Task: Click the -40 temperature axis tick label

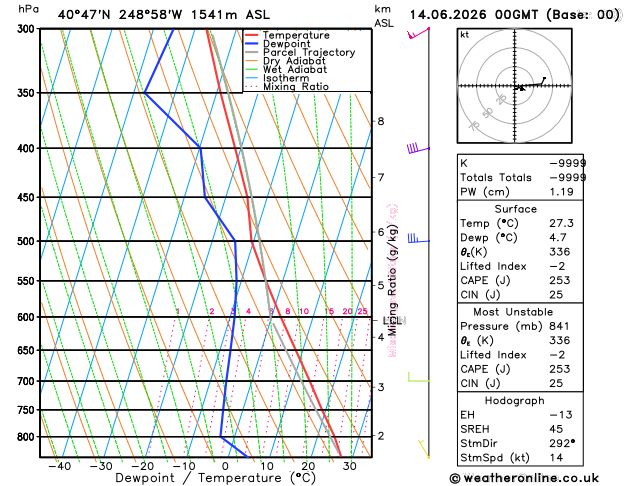Action: [x=59, y=466]
